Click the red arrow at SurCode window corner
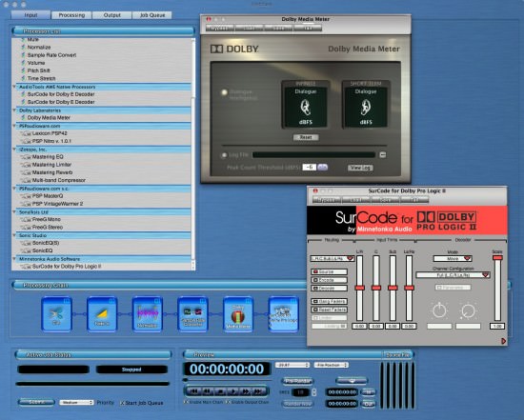 tap(504, 341)
